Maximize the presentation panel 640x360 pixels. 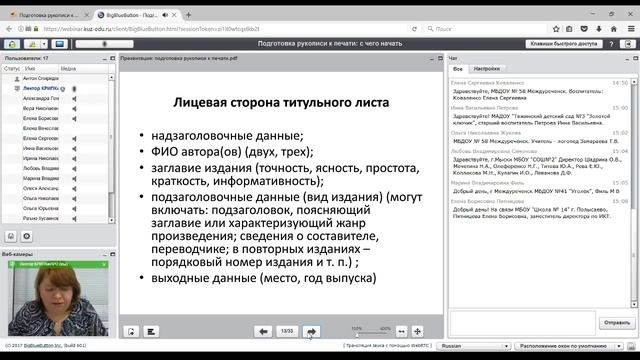pos(440,59)
